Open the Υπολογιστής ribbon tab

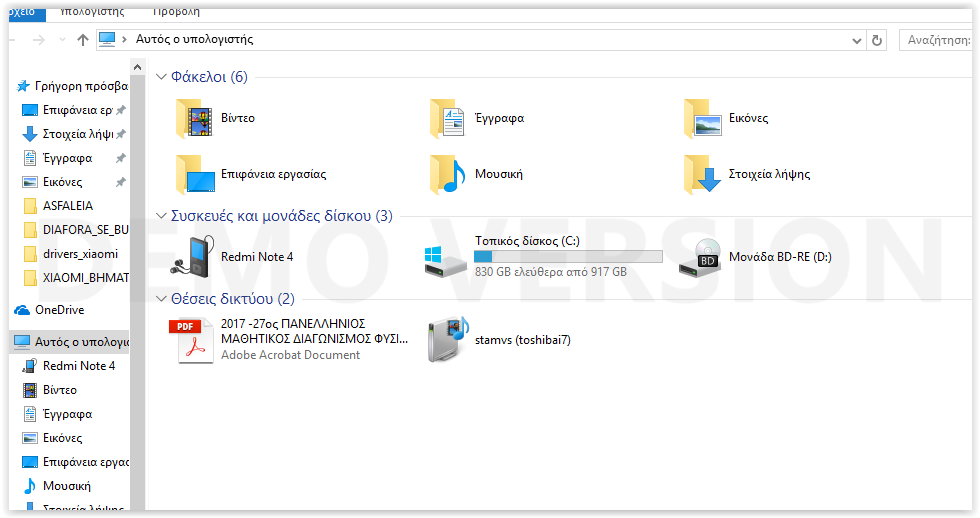[x=92, y=11]
